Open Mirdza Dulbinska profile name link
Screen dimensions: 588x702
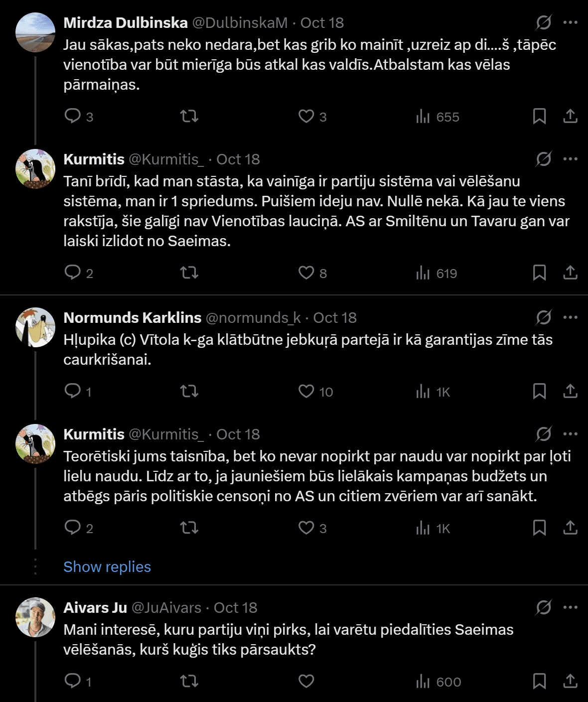(126, 22)
